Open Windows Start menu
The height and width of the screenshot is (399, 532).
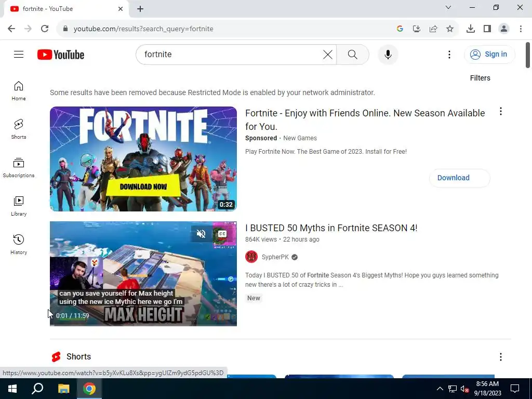point(12,389)
